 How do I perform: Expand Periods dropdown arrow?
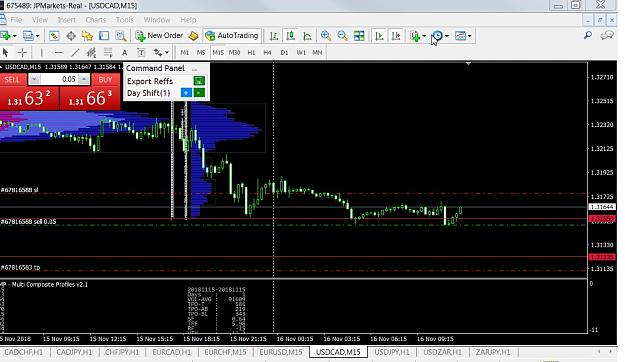(x=447, y=36)
